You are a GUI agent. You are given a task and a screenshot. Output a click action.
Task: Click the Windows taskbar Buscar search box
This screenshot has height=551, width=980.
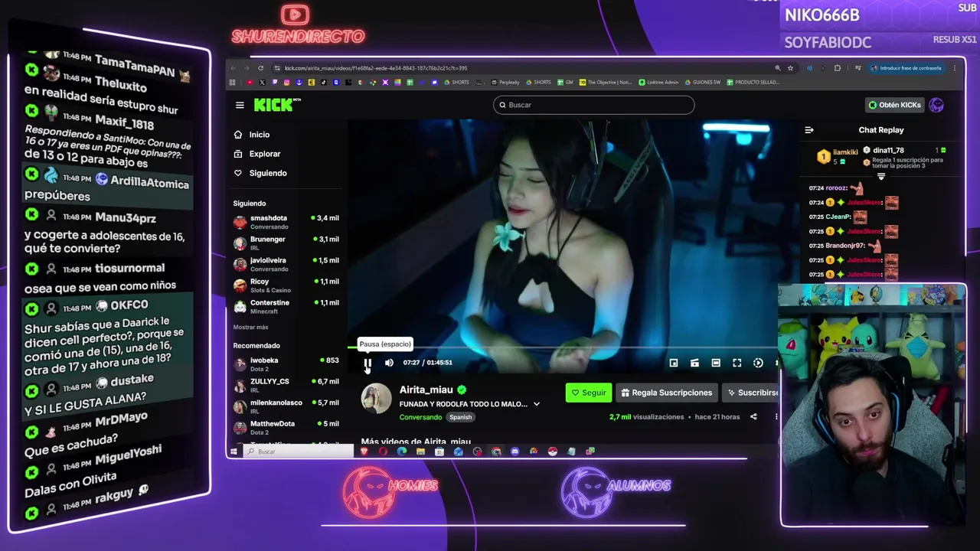[299, 452]
